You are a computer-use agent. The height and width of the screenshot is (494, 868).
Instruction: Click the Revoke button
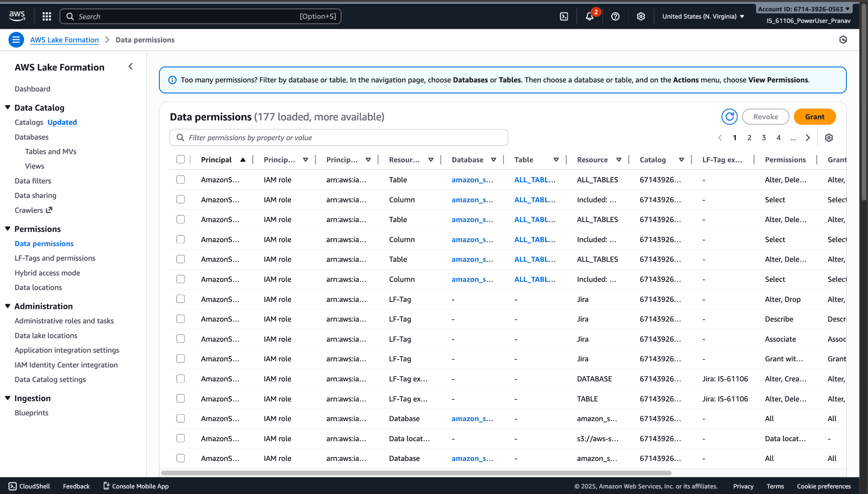(765, 117)
